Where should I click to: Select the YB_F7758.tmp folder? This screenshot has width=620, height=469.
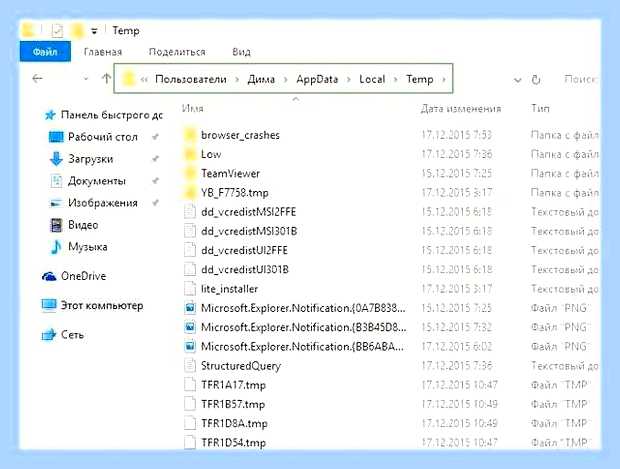coord(234,193)
